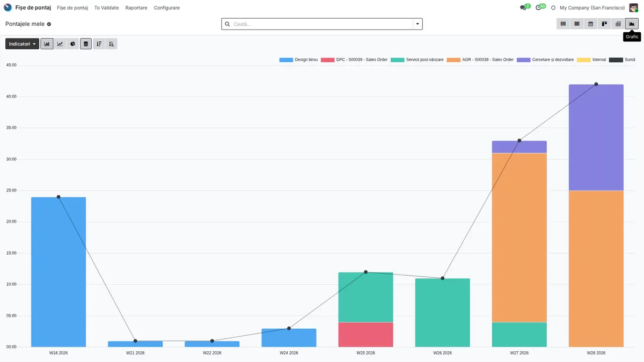Open the activities clock icon with badge 30
The image size is (644, 362).
(539, 8)
